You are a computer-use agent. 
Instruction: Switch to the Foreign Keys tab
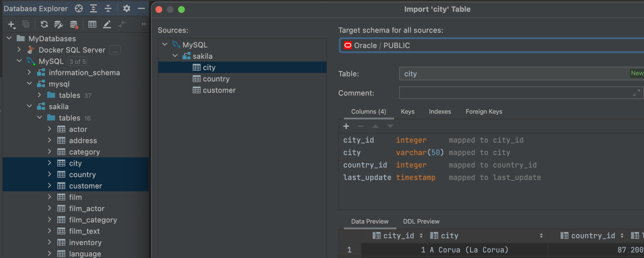coord(483,112)
